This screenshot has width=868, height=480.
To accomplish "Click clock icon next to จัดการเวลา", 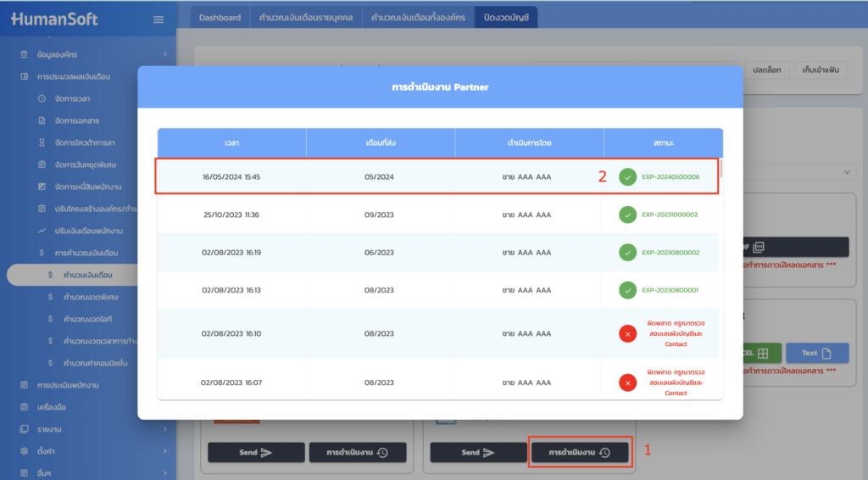I will 42,98.
